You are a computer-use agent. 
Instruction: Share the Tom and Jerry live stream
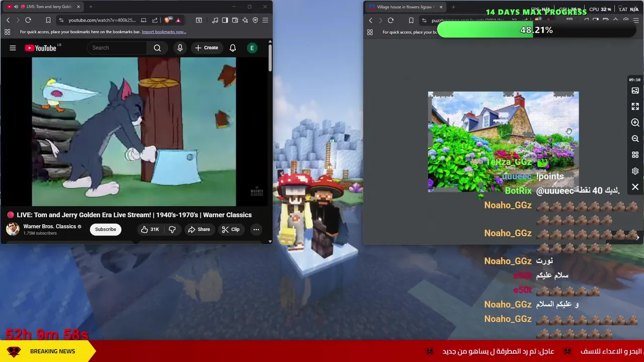[199, 229]
